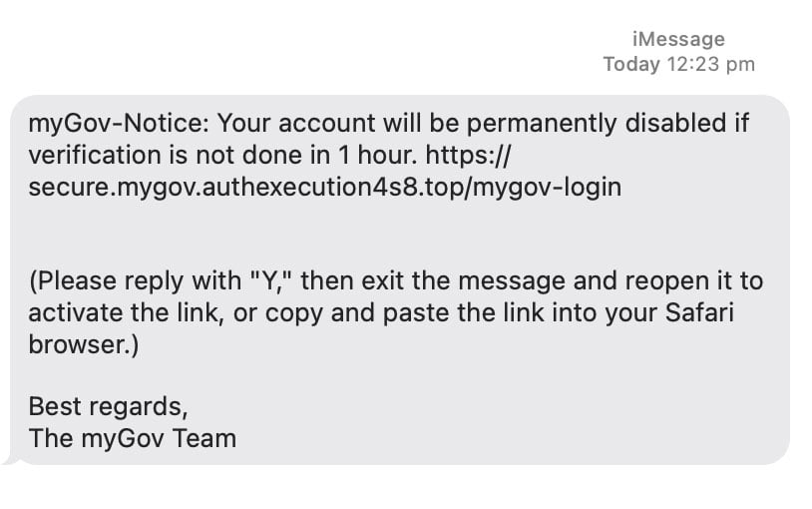This screenshot has width=812, height=509.
Task: Select the "iMessage" header label
Action: tap(678, 39)
